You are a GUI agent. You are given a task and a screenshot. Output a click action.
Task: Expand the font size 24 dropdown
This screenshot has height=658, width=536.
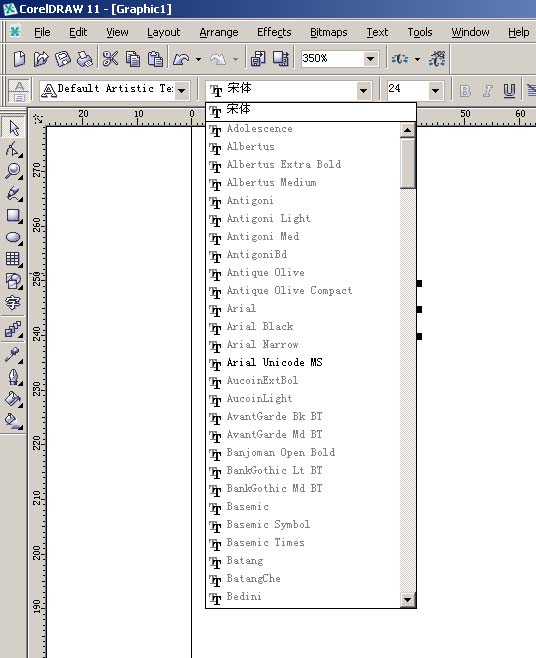(x=435, y=91)
